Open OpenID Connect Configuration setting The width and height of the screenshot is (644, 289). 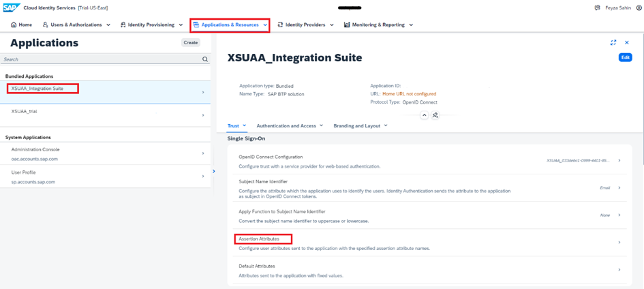[x=429, y=160]
